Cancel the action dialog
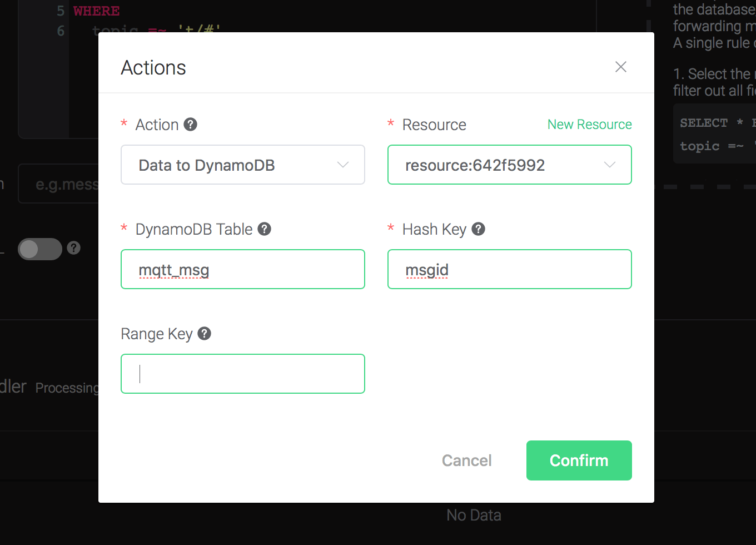 466,460
